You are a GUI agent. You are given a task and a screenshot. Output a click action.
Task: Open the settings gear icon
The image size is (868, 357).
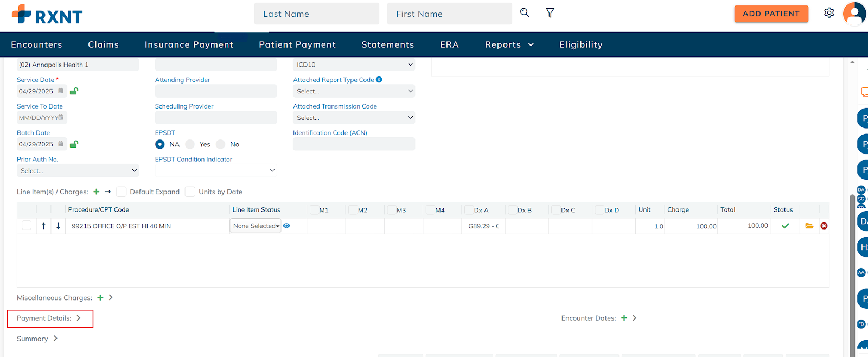[829, 13]
